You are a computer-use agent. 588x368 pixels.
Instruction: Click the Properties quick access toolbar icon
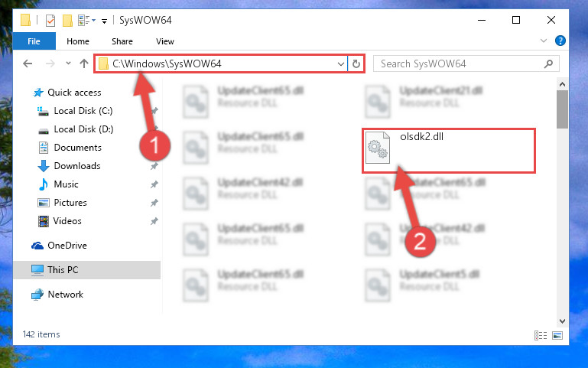[50, 20]
